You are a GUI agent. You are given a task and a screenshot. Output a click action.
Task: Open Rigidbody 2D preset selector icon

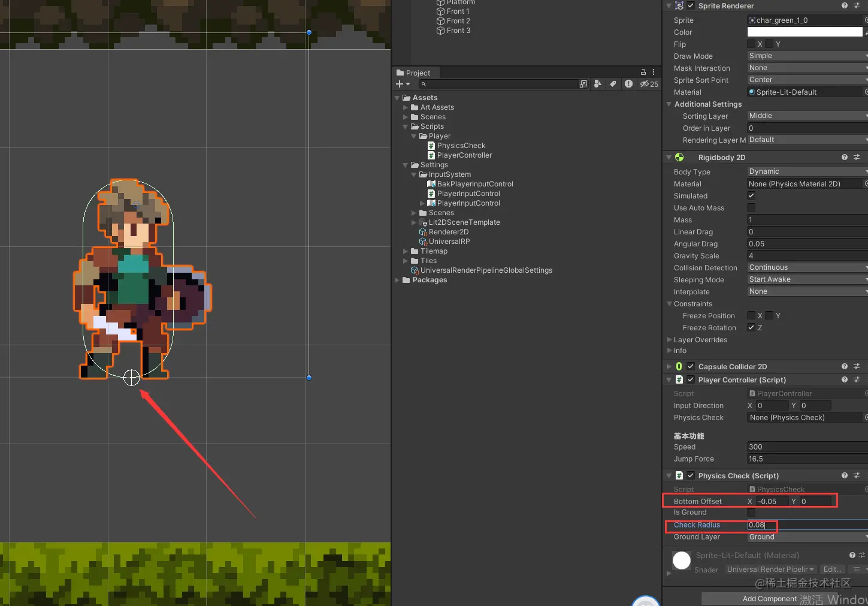tap(857, 158)
